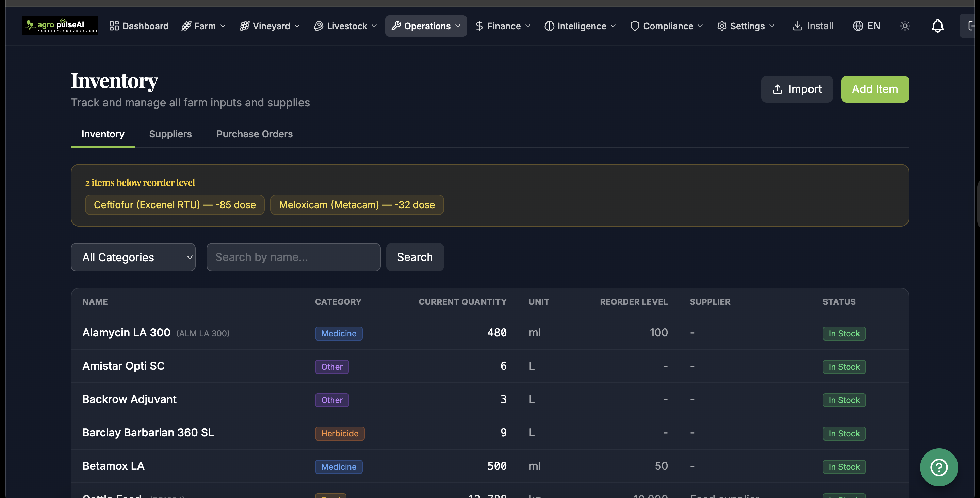Change language via EN globe
Viewport: 980px width, 498px height.
click(867, 26)
